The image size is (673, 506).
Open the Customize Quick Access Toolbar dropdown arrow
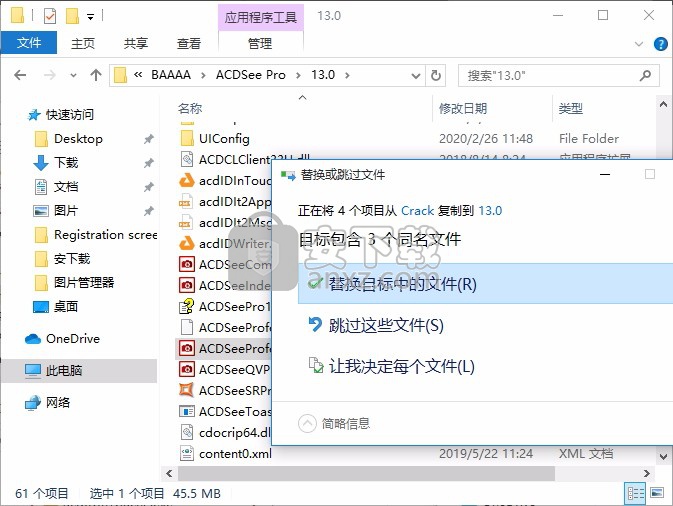[x=90, y=17]
